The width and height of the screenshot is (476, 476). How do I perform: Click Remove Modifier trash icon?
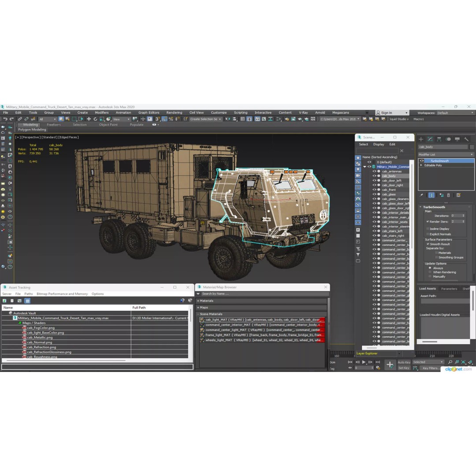[x=448, y=195]
